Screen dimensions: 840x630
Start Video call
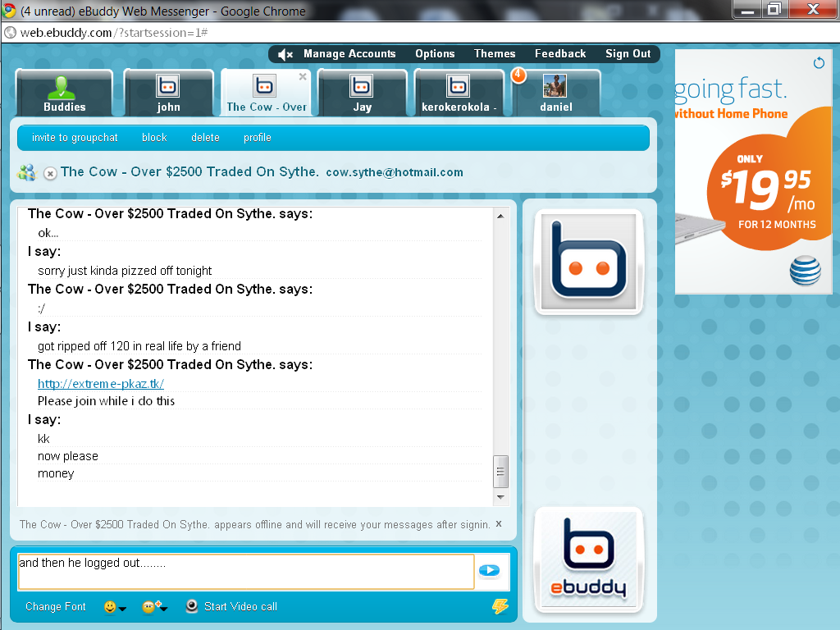tap(240, 606)
